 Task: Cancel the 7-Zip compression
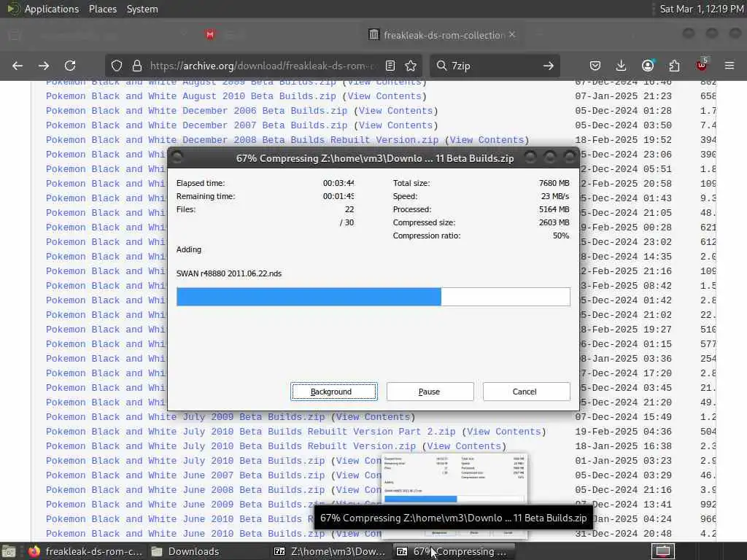[526, 392]
